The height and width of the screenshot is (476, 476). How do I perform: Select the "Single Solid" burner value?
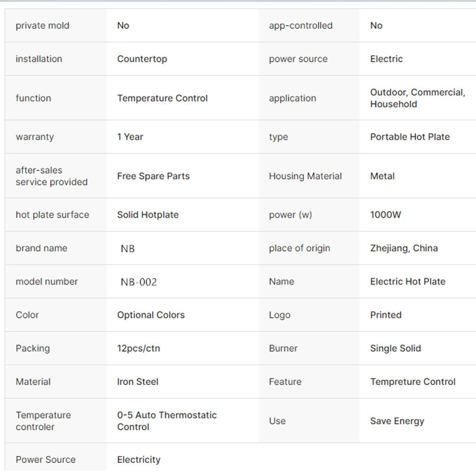pyautogui.click(x=396, y=348)
